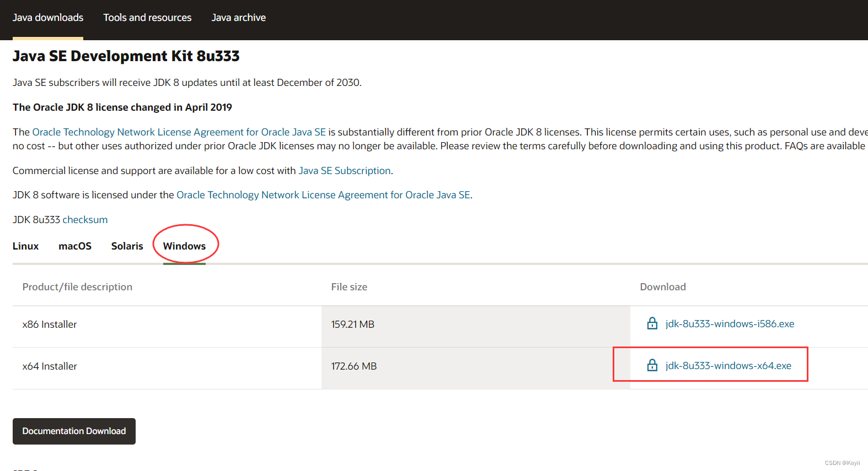Click the Product/file description column header
This screenshot has width=868, height=471.
pos(77,287)
